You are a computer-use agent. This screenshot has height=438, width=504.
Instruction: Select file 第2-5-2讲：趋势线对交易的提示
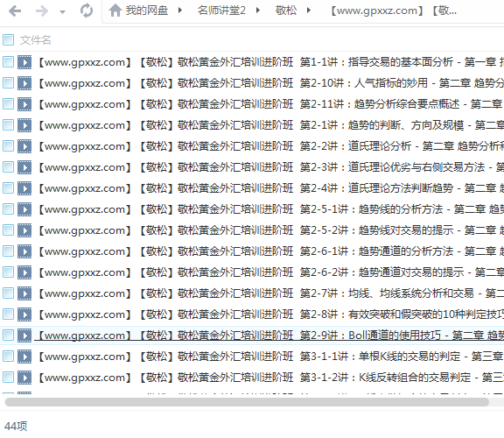[x=270, y=230]
